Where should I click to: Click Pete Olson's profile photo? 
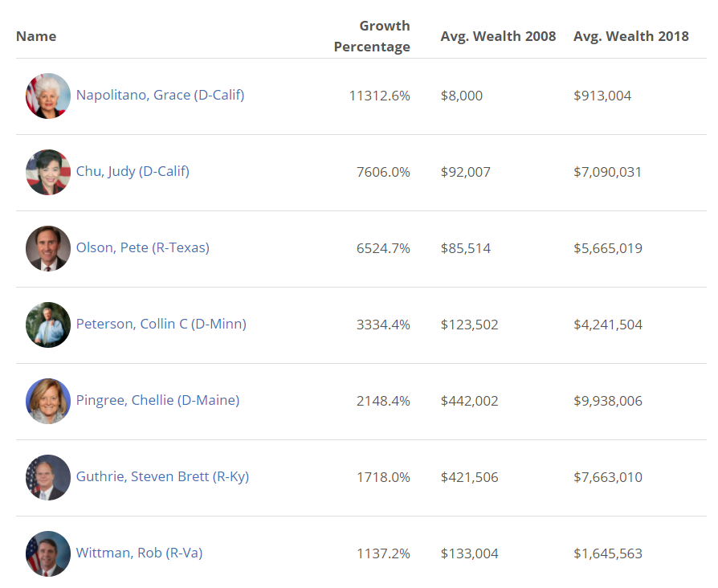click(x=48, y=248)
